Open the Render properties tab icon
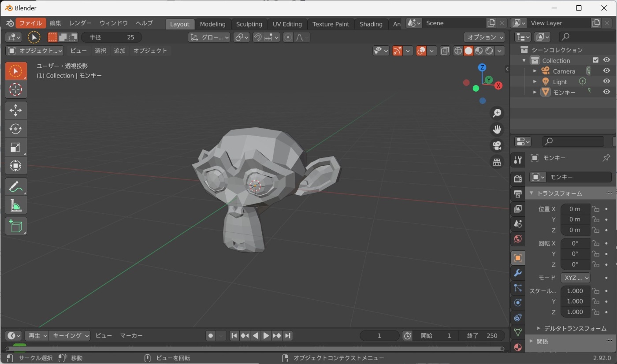Screen dimensions: 617x364 coord(518,178)
